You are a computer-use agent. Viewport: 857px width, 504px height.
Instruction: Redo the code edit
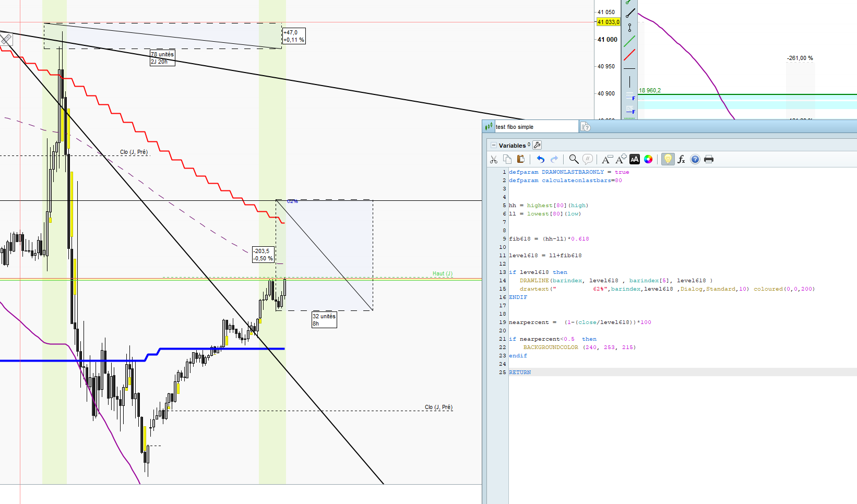[554, 159]
